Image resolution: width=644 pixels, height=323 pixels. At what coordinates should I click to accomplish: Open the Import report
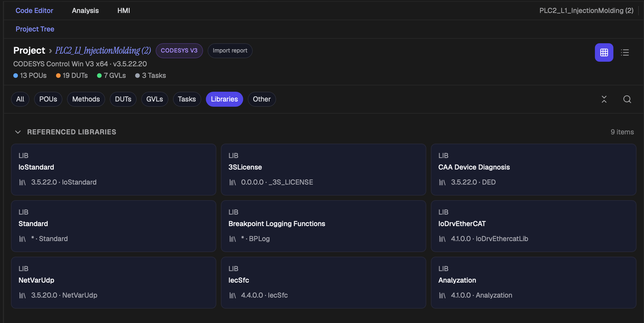click(230, 50)
